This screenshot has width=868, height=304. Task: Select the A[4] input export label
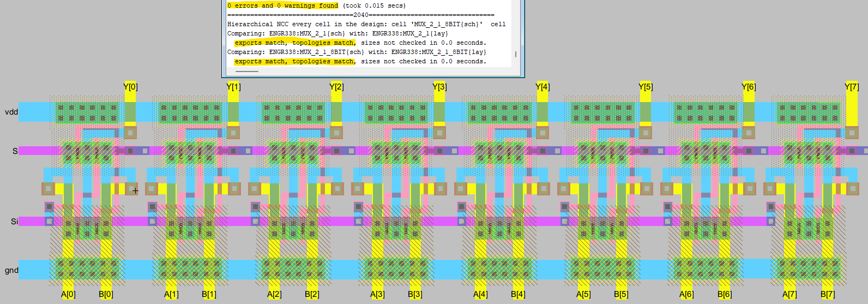[480, 294]
